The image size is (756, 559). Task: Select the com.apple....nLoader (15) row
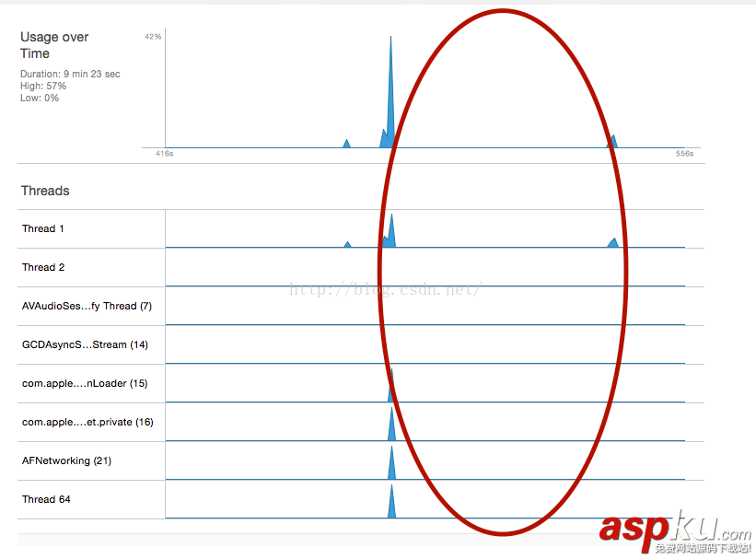coord(361,383)
